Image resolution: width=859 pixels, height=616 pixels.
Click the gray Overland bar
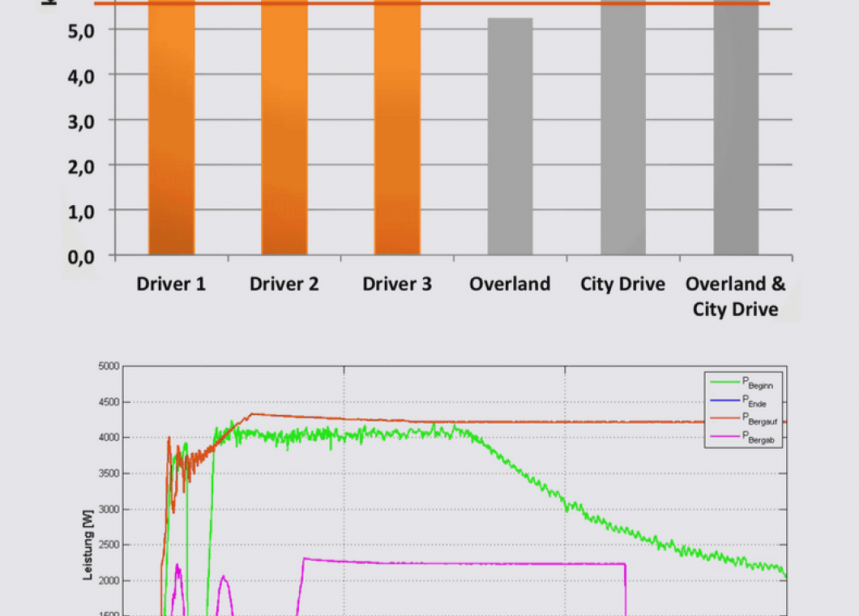[510, 136]
